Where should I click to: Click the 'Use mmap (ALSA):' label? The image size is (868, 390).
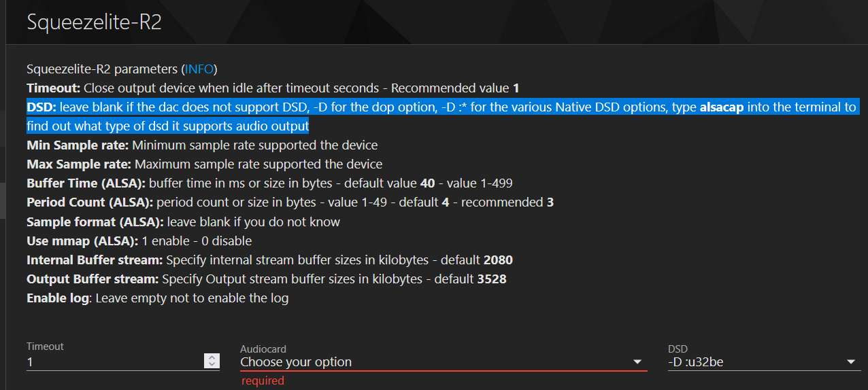click(82, 241)
